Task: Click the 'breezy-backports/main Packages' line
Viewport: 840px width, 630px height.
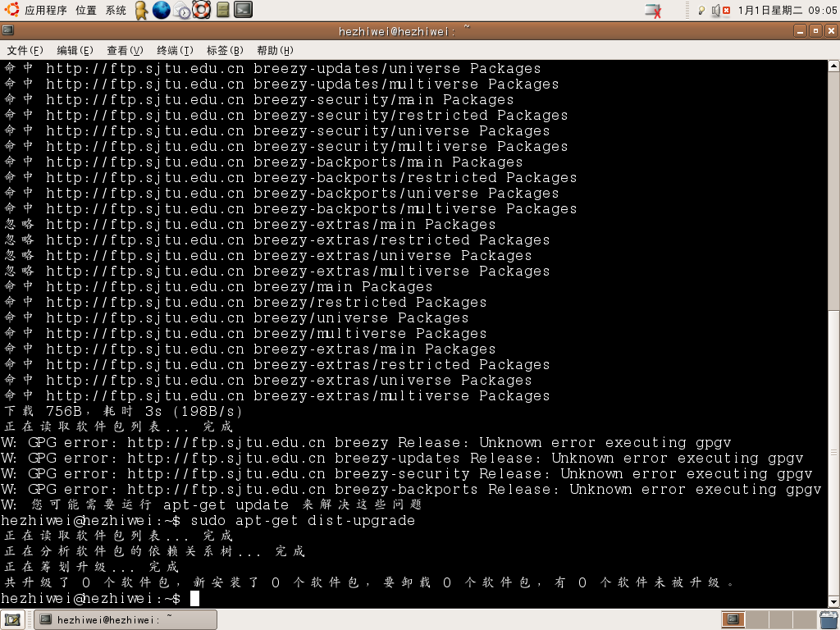Action: click(x=263, y=162)
